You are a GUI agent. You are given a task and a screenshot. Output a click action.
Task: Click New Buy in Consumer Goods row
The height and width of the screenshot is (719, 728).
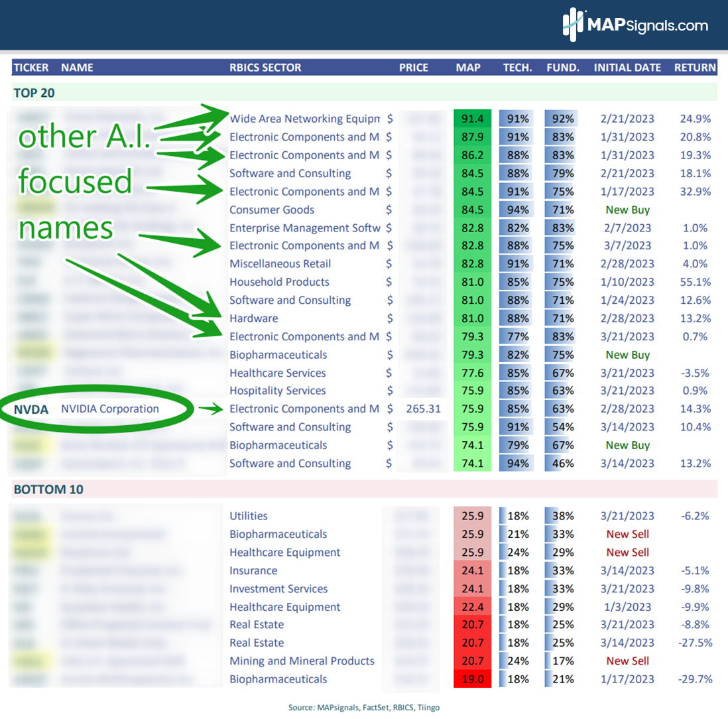coord(627,210)
